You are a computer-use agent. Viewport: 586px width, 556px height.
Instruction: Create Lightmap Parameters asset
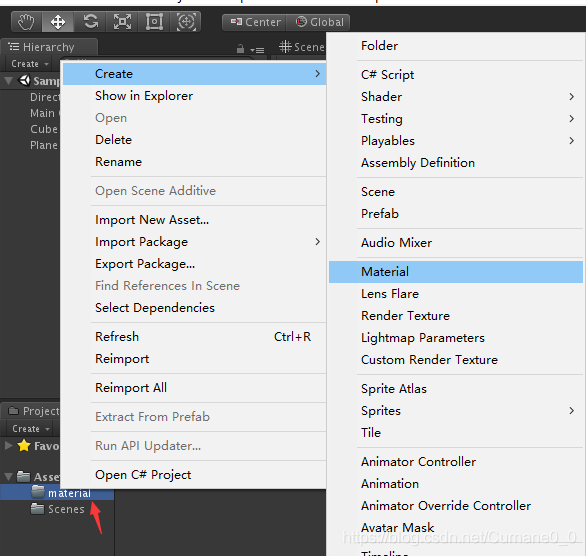click(x=456, y=338)
